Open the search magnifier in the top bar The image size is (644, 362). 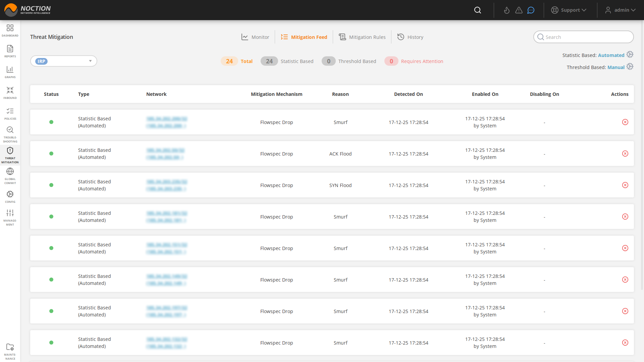tap(477, 10)
